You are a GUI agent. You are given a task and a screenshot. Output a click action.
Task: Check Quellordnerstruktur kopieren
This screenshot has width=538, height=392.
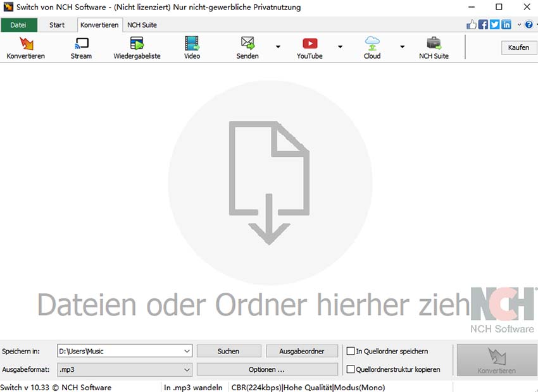pos(349,369)
